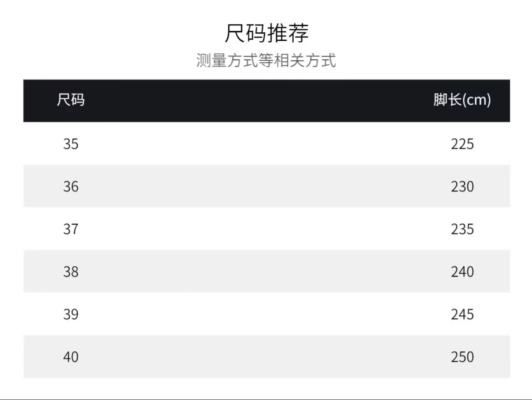This screenshot has width=532, height=400.
Task: Click the black table header bar
Action: pos(266,101)
